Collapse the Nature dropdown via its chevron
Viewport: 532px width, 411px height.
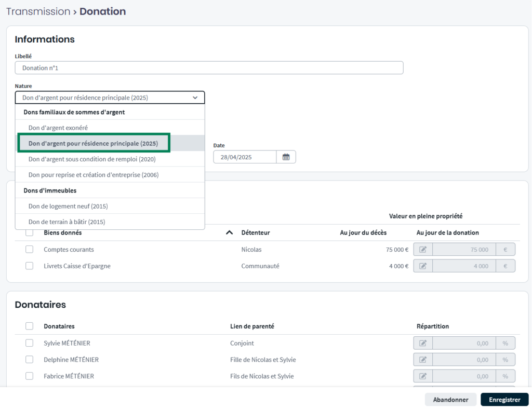[x=195, y=98]
